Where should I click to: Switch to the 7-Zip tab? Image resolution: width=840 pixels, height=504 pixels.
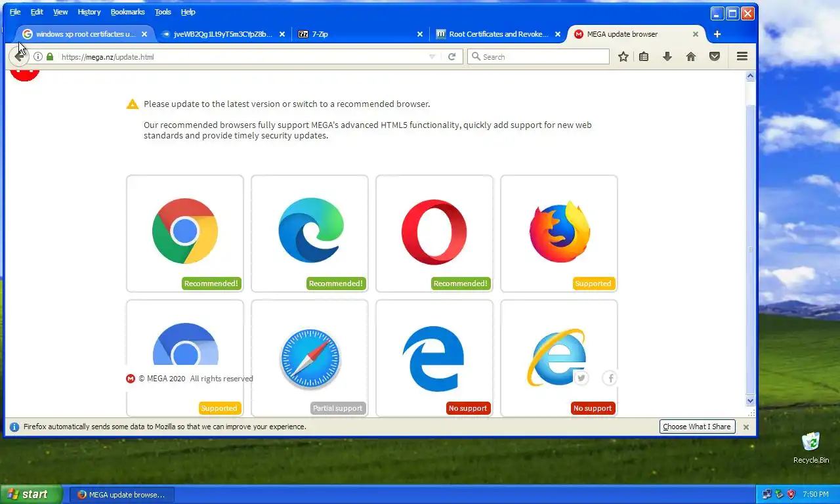click(360, 34)
